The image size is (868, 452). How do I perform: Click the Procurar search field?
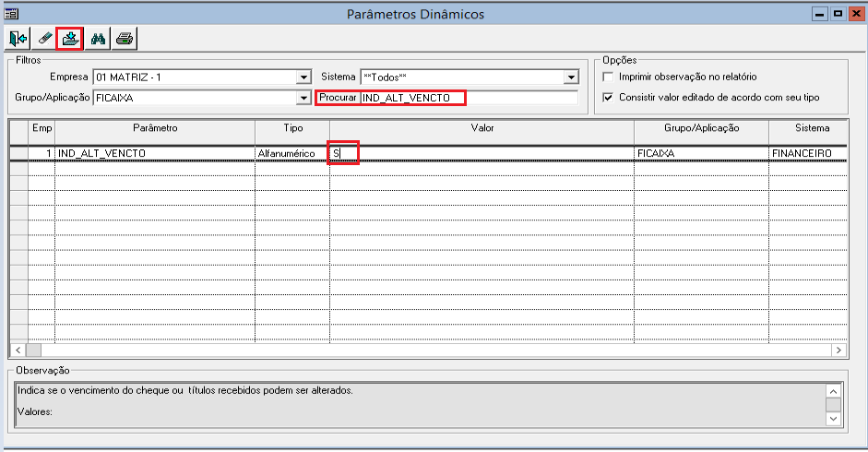coord(469,98)
